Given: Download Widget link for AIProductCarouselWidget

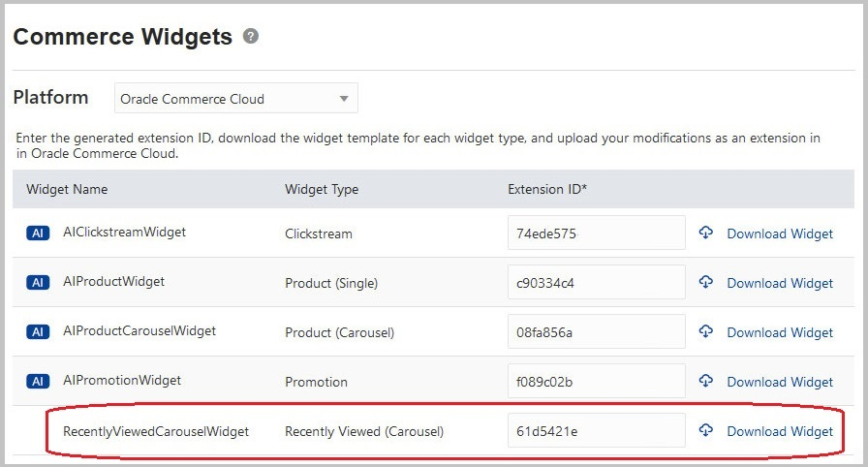Looking at the screenshot, I should coord(780,332).
